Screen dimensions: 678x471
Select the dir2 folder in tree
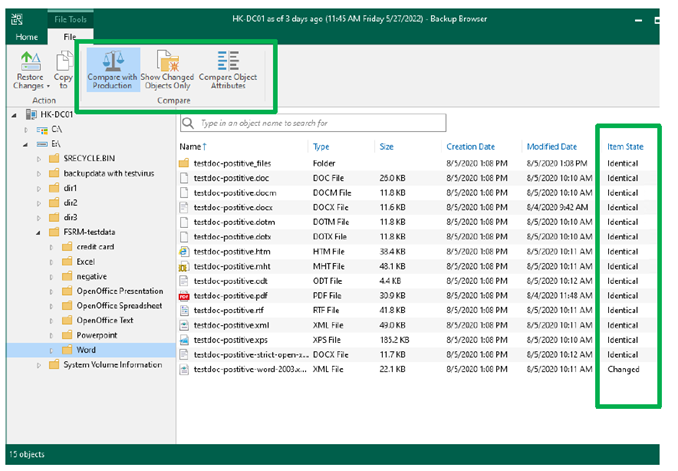pyautogui.click(x=70, y=203)
